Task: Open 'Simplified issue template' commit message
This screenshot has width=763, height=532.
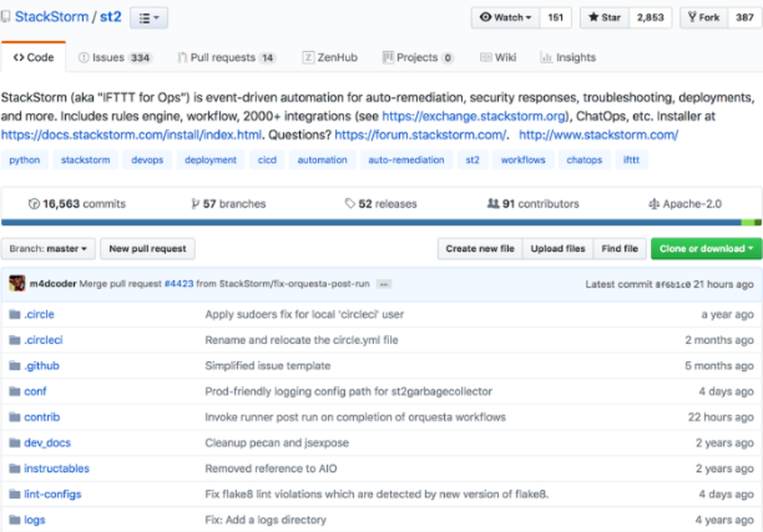Action: pos(268,366)
